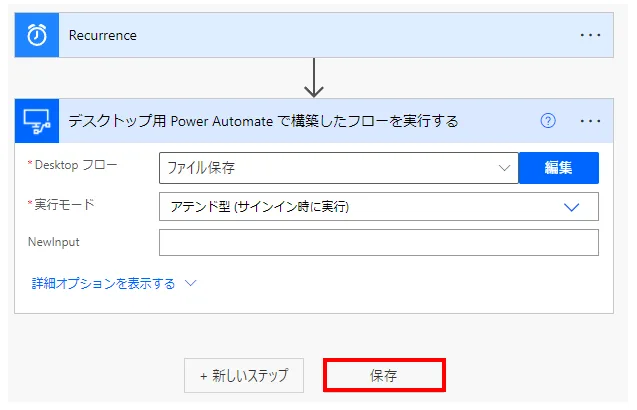Click the デスクトップ用 Power Automate action title
Image resolution: width=637 pixels, height=410 pixels.
pyautogui.click(x=263, y=121)
